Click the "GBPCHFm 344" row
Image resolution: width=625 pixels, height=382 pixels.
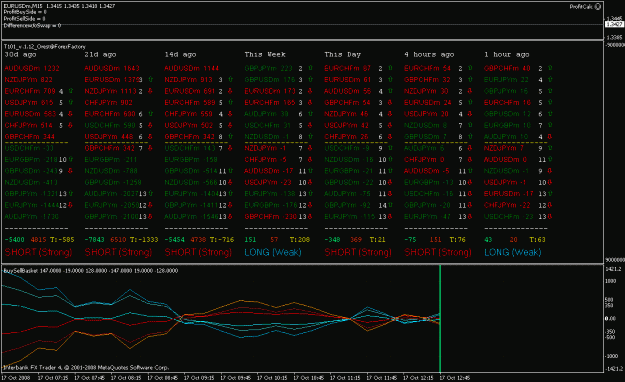pos(29,137)
